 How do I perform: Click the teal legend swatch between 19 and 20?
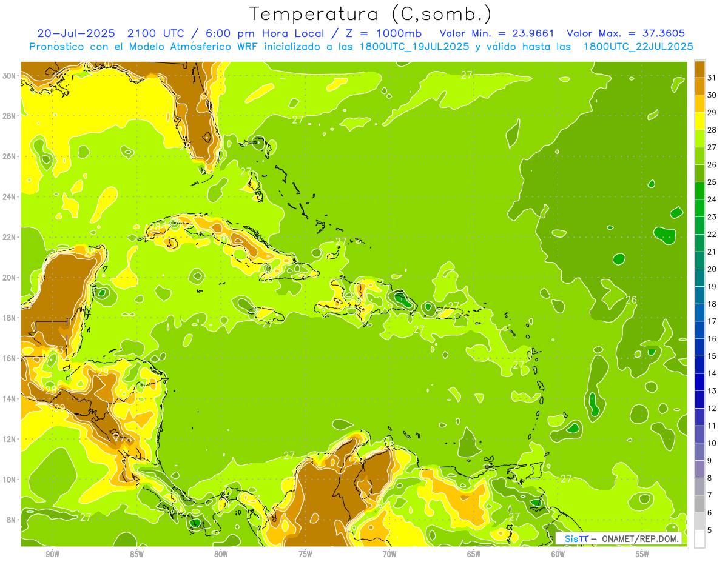pos(699,278)
